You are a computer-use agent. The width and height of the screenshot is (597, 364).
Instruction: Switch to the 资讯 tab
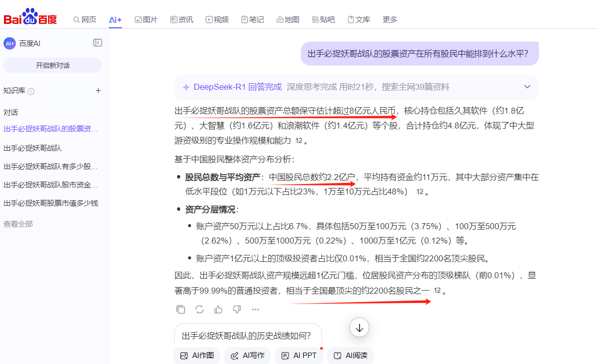click(x=182, y=19)
